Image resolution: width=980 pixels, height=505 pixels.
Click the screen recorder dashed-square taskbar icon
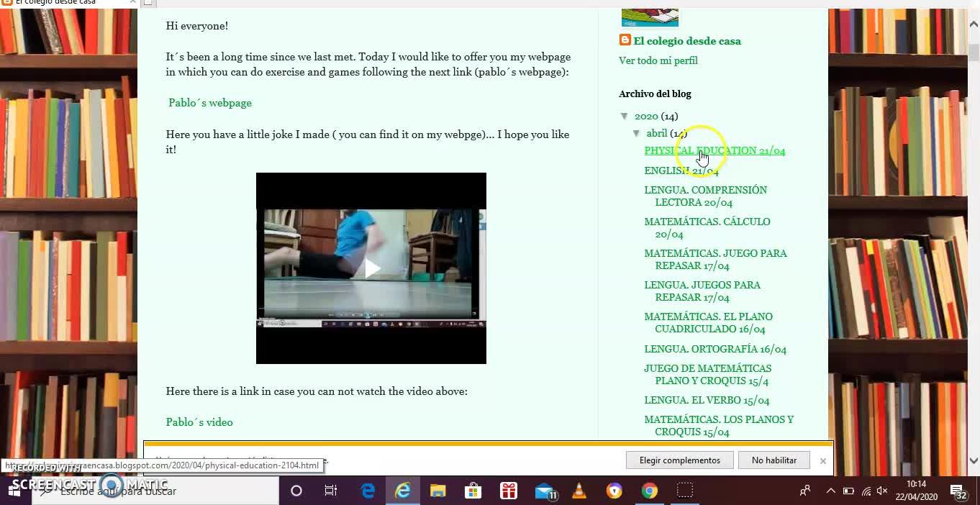pos(685,491)
